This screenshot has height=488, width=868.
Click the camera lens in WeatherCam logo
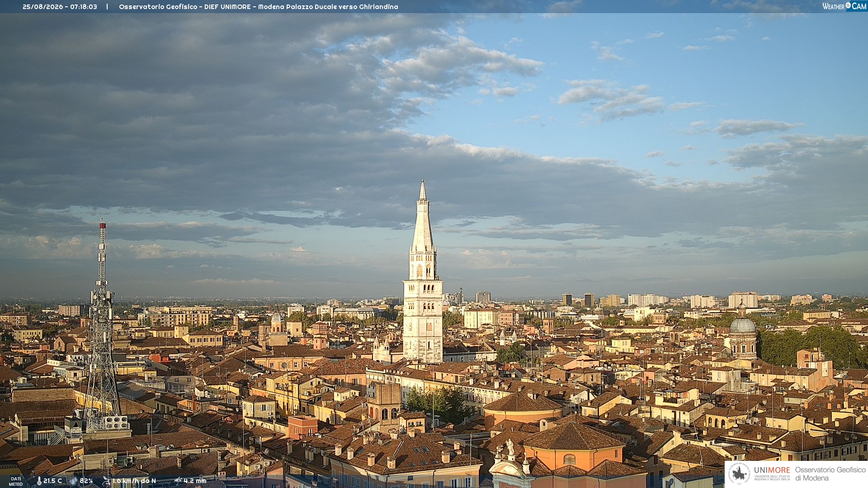[x=848, y=5]
